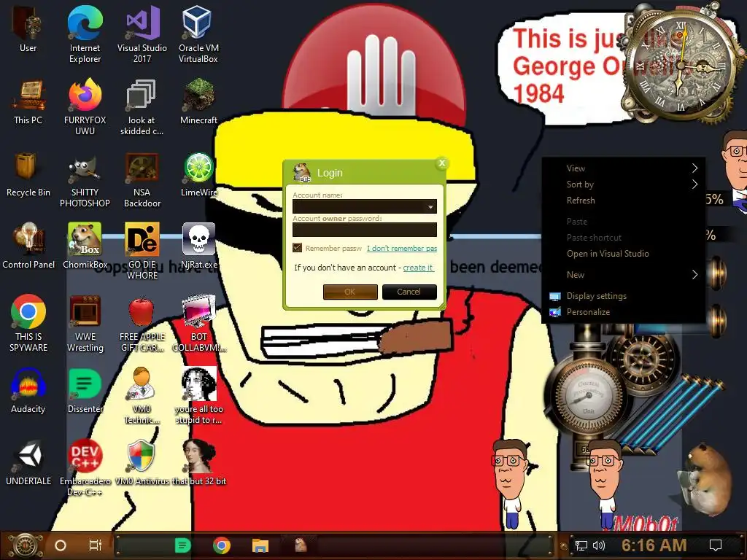This screenshot has width=747, height=560.
Task: Open Dissenter desktop icon
Action: click(85, 391)
